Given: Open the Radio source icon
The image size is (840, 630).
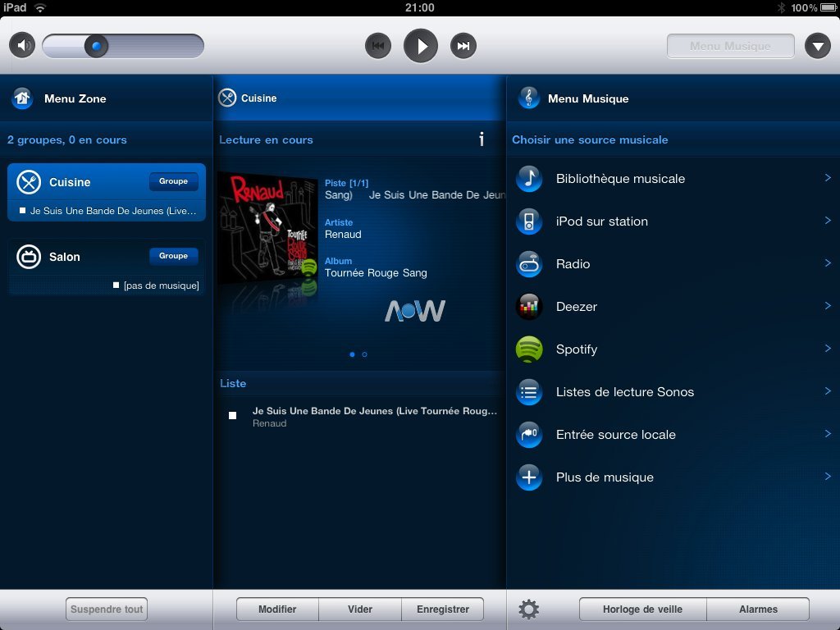Looking at the screenshot, I should click(x=529, y=264).
